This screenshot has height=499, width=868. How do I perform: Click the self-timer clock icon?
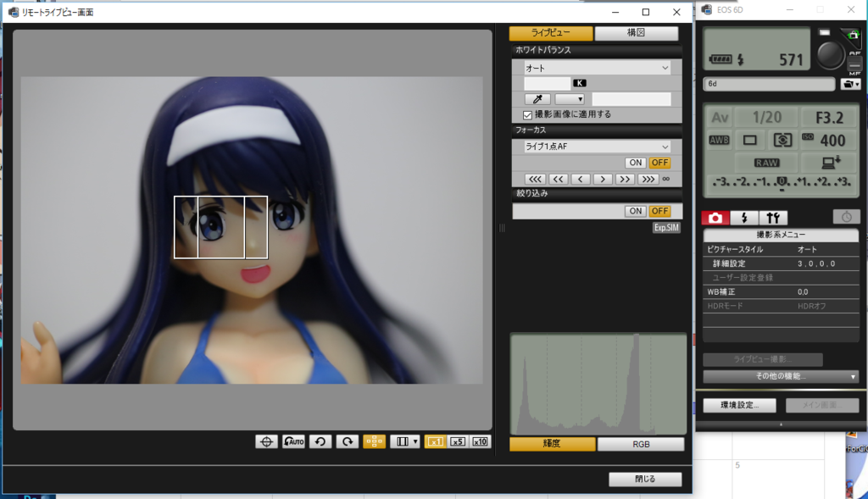pyautogui.click(x=847, y=217)
